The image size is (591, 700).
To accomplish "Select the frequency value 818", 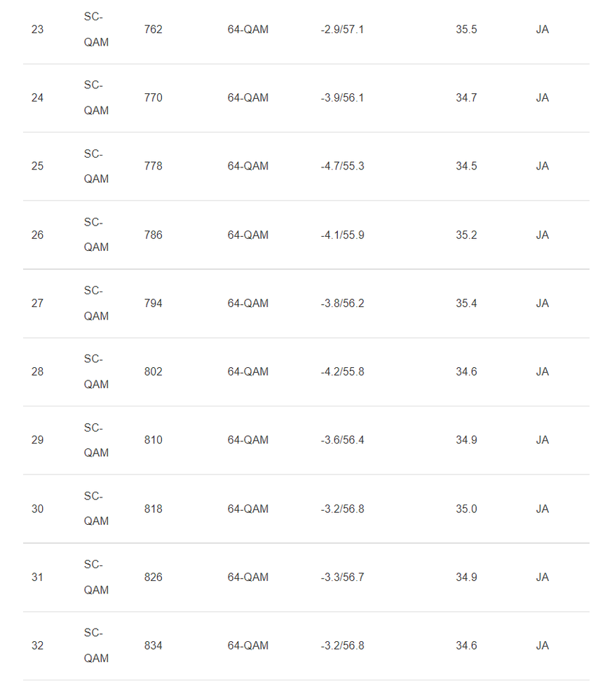I will (153, 509).
